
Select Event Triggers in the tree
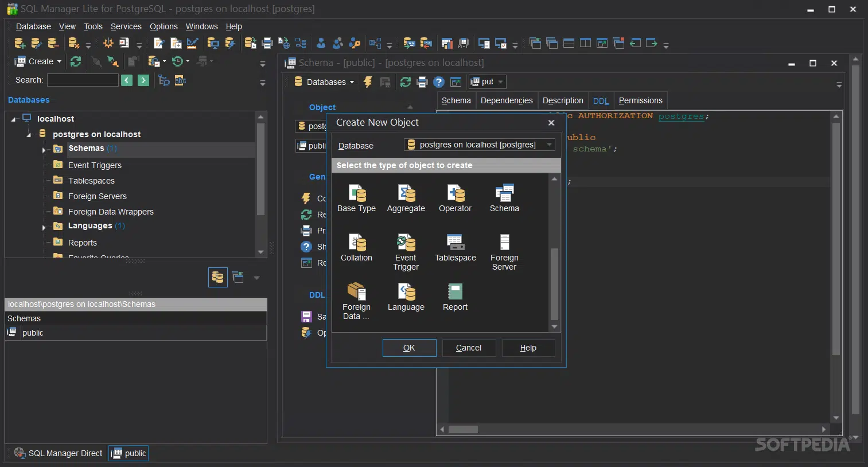point(95,165)
